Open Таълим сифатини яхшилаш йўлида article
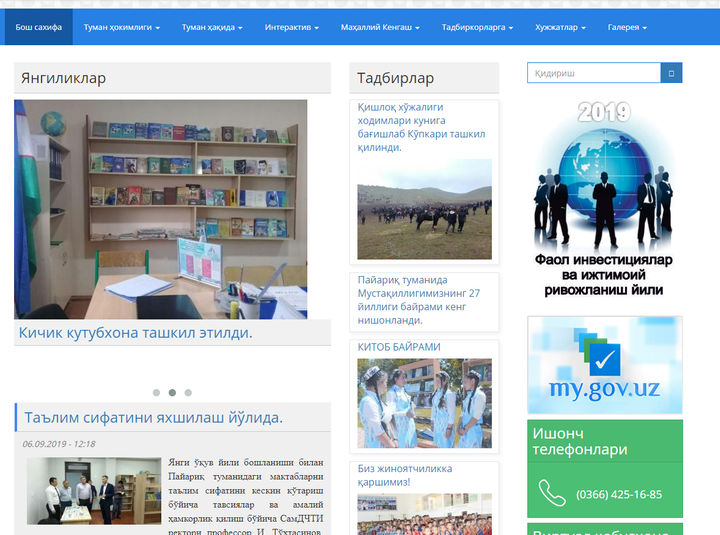The height and width of the screenshot is (535, 720). click(153, 417)
